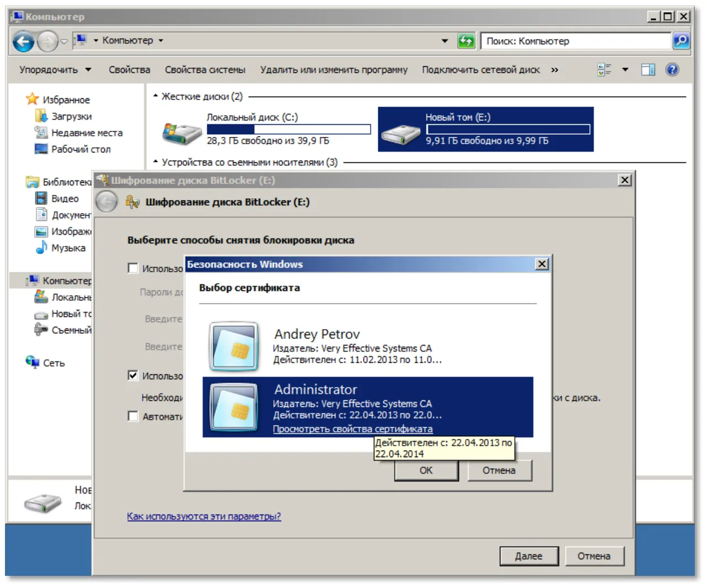This screenshot has width=707, height=588.
Task: Click Свойства системы in the toolbar
Action: pyautogui.click(x=205, y=70)
